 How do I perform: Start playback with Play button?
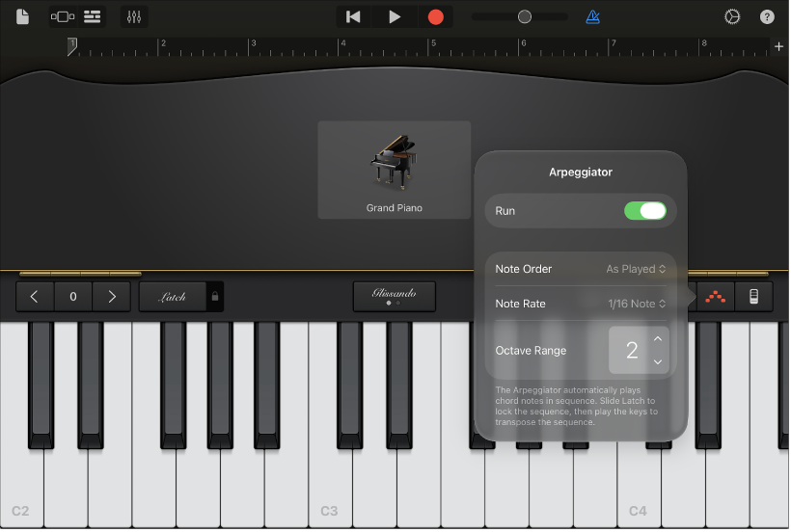tap(395, 17)
